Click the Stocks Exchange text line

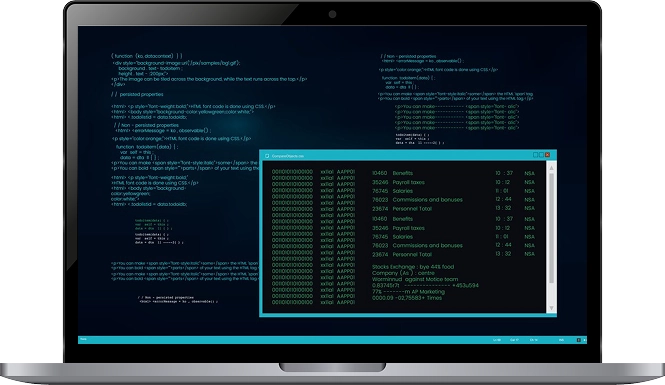pyautogui.click(x=413, y=267)
